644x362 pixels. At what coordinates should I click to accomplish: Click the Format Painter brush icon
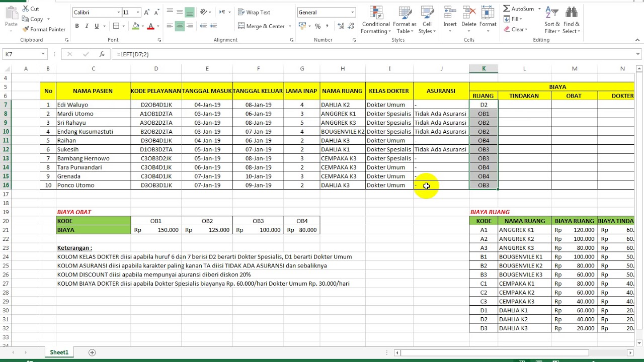pos(25,29)
